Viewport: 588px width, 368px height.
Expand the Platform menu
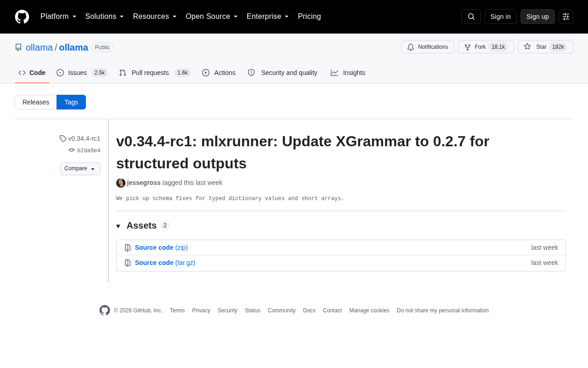tap(58, 17)
